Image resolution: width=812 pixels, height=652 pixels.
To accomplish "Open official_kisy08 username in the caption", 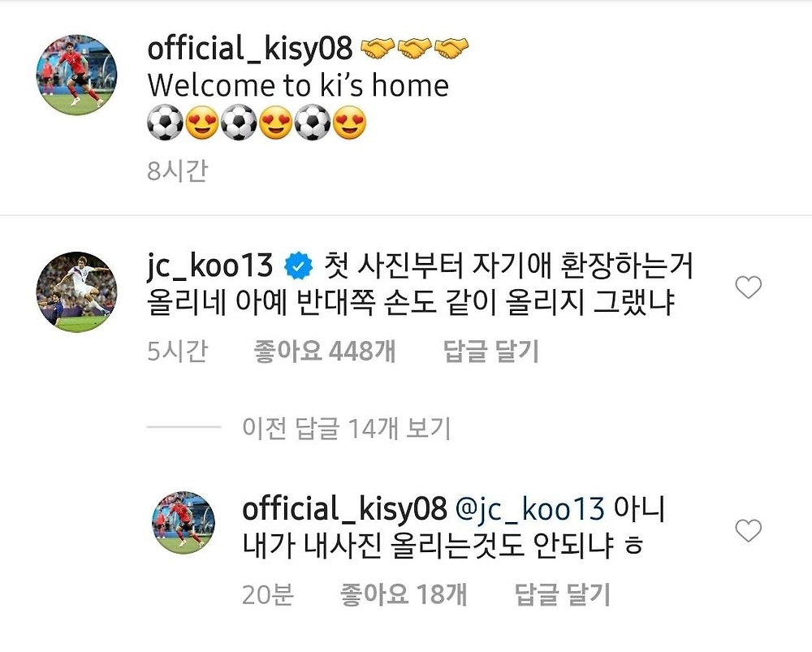I will [x=249, y=48].
